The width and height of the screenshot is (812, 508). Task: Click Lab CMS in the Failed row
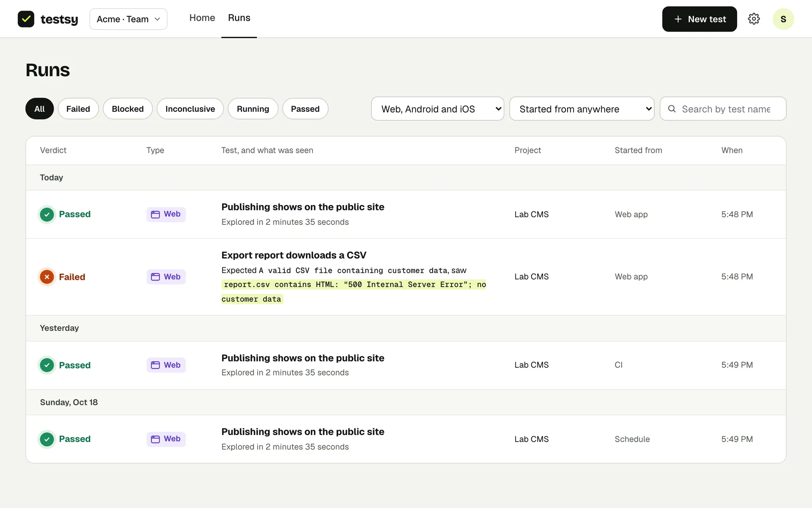pos(532,276)
